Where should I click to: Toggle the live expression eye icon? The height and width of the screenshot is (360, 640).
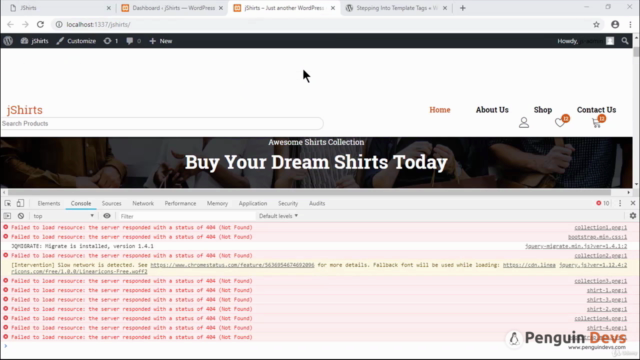107,216
